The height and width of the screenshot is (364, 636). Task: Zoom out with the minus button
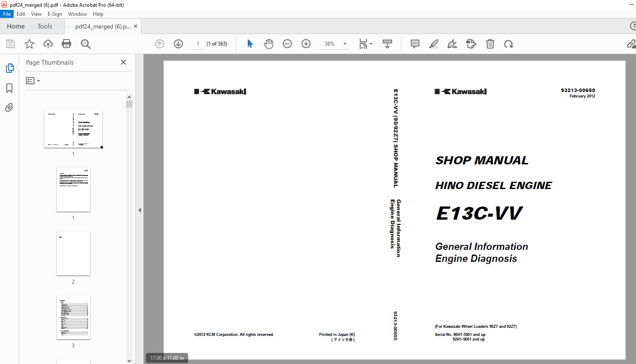pos(287,44)
